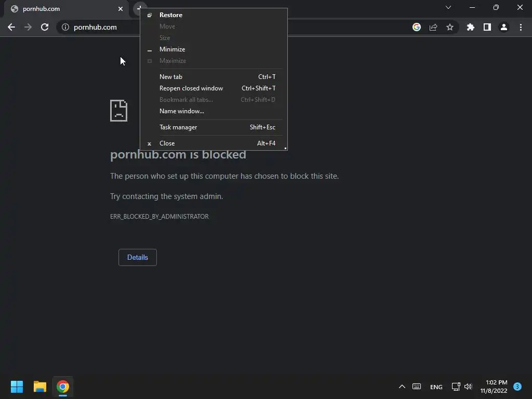The width and height of the screenshot is (532, 399).
Task: Click the Chrome taskbar icon
Action: 63,387
